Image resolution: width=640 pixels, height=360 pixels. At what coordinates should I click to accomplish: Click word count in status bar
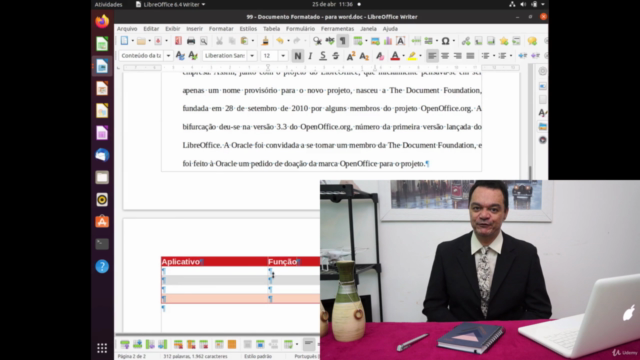point(195,356)
